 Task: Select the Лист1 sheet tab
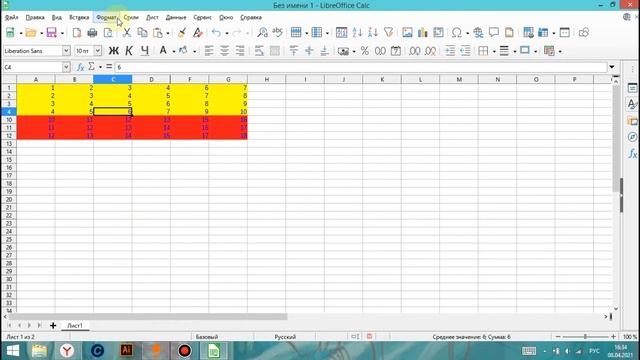click(x=75, y=325)
